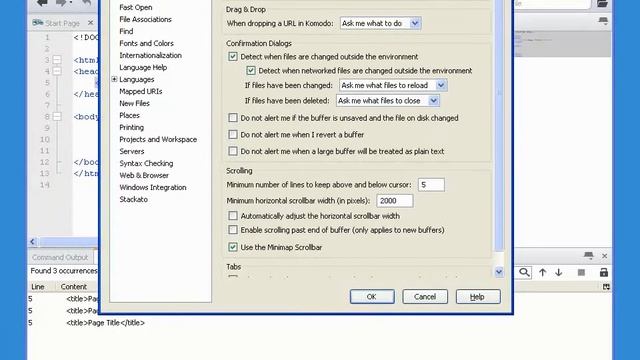Image resolution: width=640 pixels, height=360 pixels.
Task: Toggle networked files change detection checkbox
Action: (251, 71)
